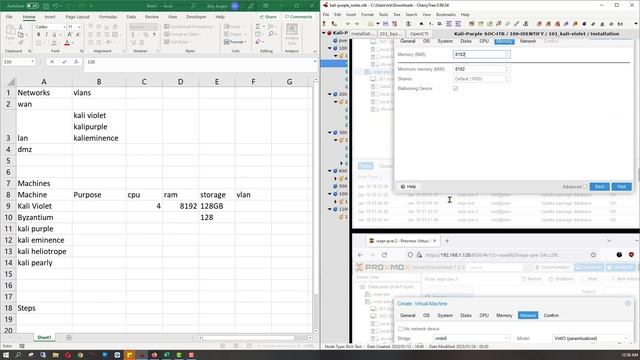Apply Underline in Excel ribbon

(x=54, y=35)
